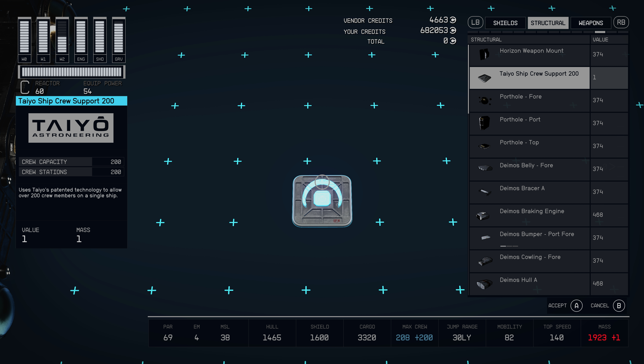
Task: Click the red MASS 1923 +1 stat
Action: [x=604, y=333]
